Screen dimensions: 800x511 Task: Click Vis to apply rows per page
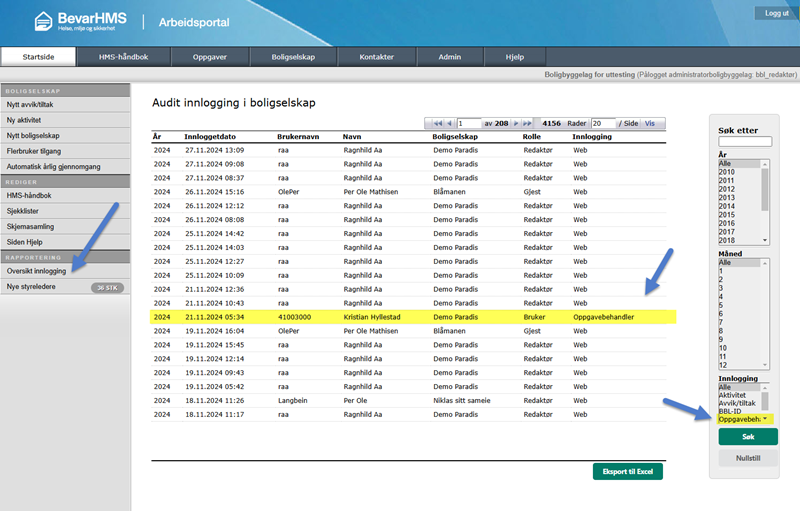(x=650, y=123)
